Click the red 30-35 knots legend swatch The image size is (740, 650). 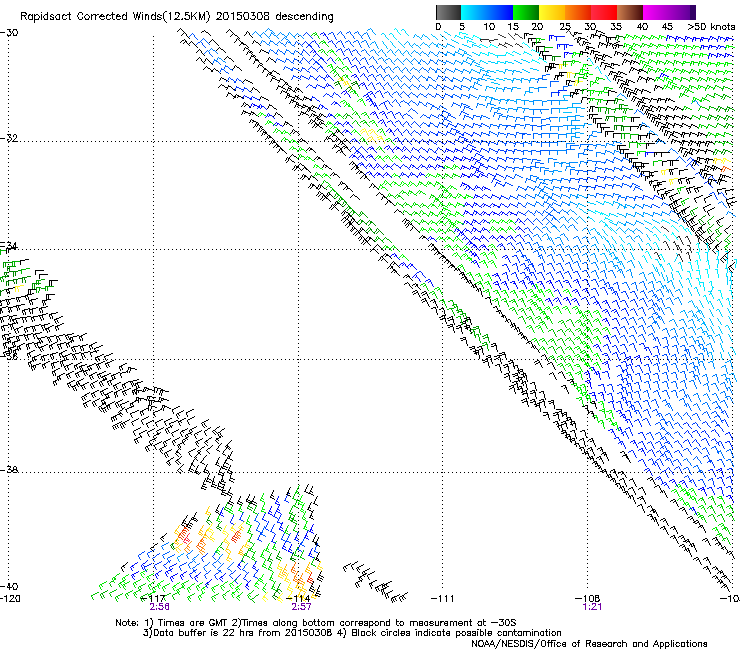[x=604, y=12]
